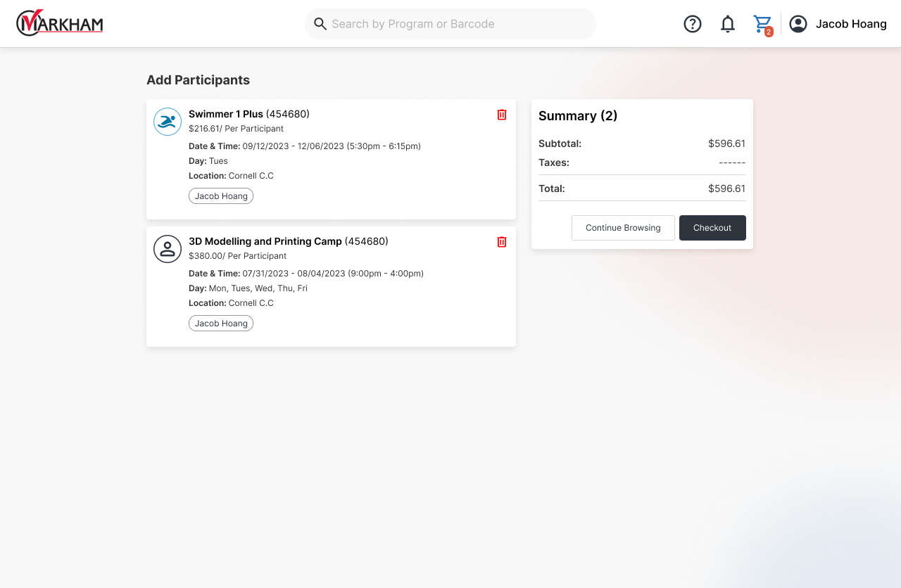Click Day: Mon, Tues, Wed, Thu, Fri text

(248, 288)
